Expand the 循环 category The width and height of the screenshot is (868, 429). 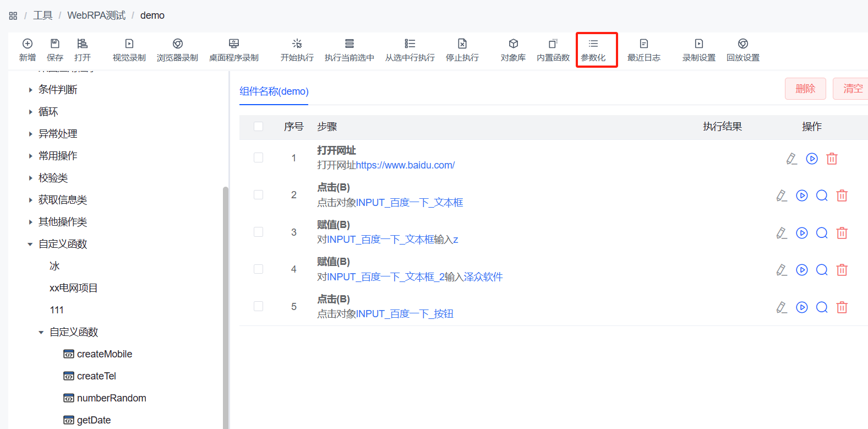tap(31, 112)
